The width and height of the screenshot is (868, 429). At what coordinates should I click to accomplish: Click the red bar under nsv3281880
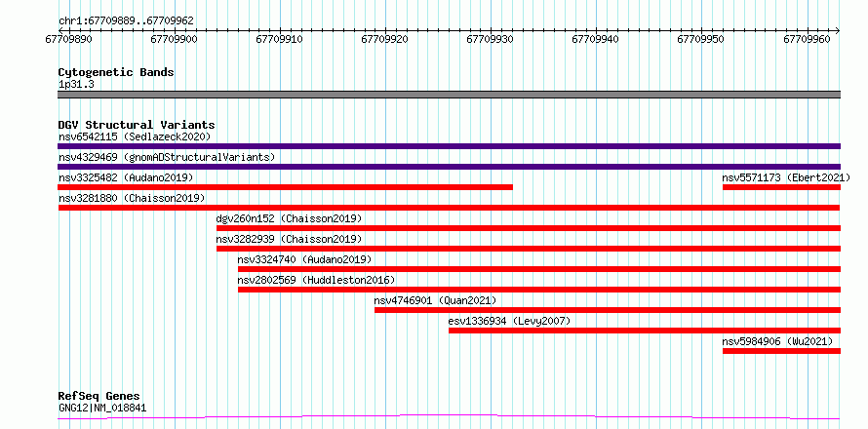point(449,208)
